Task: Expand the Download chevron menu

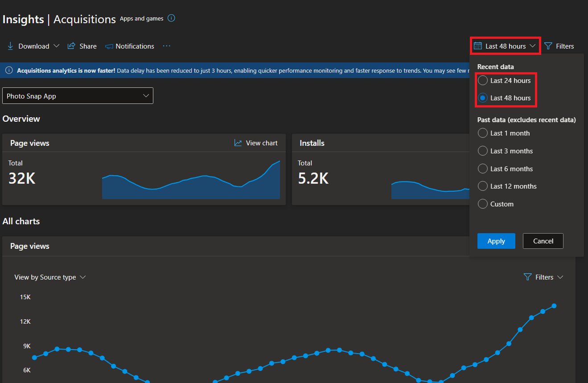Action: (x=56, y=46)
